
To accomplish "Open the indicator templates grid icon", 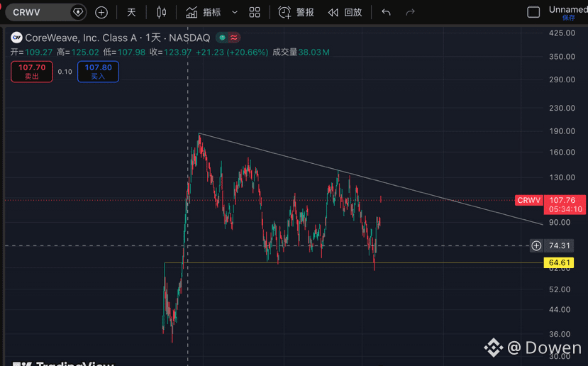I will tap(255, 12).
